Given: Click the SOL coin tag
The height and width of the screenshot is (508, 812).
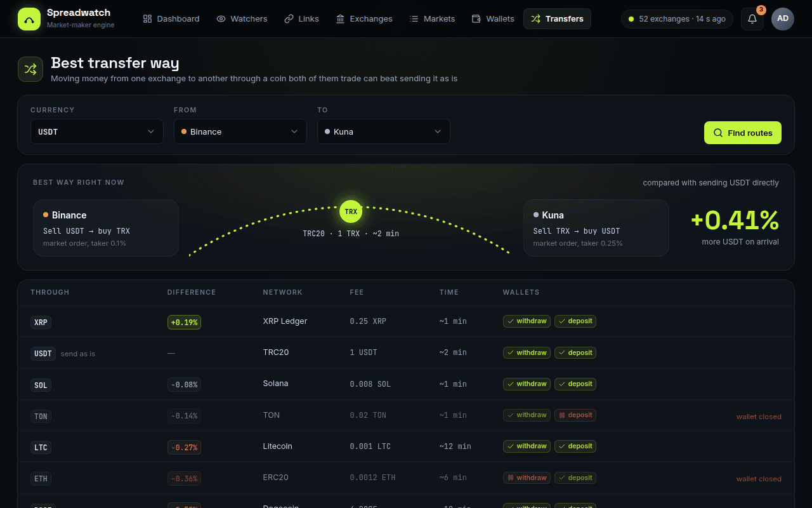Looking at the screenshot, I should [x=41, y=385].
